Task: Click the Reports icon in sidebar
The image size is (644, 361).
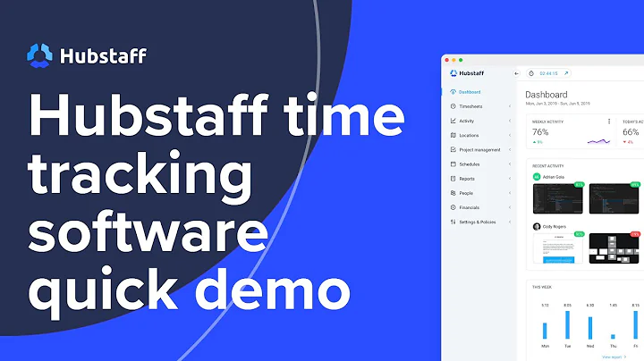Action: point(453,179)
